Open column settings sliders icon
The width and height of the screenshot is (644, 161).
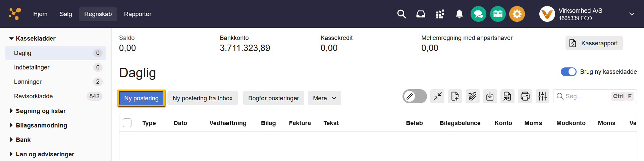point(542,97)
